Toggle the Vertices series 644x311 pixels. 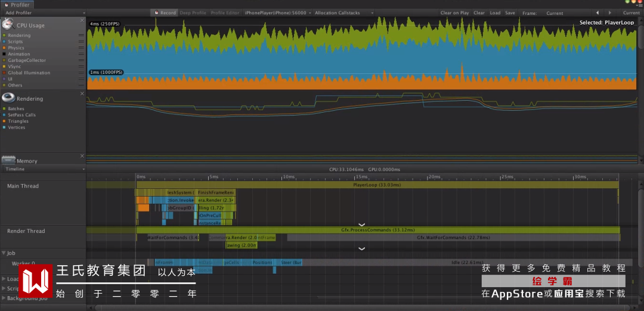(4, 127)
